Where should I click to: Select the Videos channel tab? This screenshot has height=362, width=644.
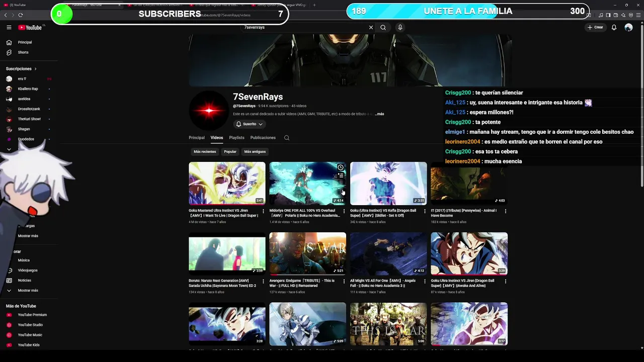point(217,138)
